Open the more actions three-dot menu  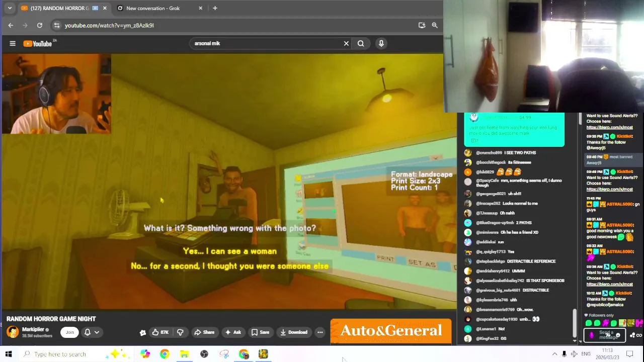click(x=320, y=332)
